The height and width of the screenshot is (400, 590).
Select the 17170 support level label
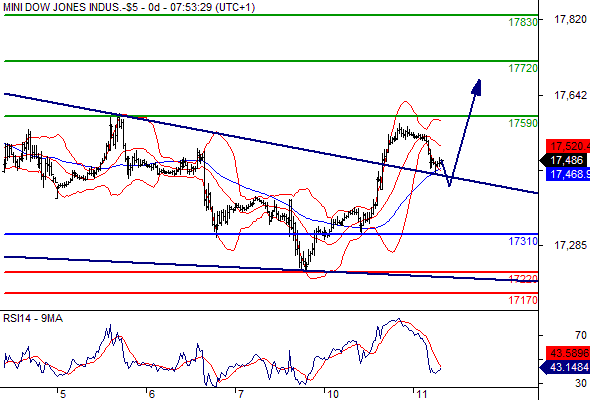[523, 300]
